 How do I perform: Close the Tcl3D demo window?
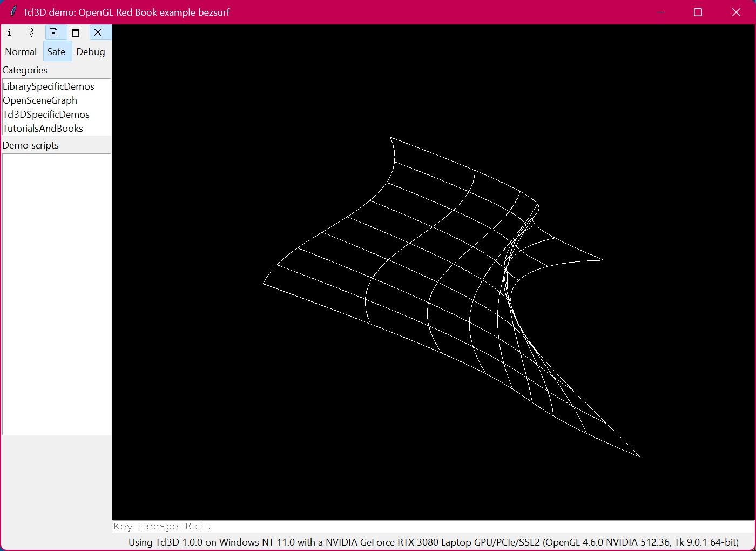[736, 12]
